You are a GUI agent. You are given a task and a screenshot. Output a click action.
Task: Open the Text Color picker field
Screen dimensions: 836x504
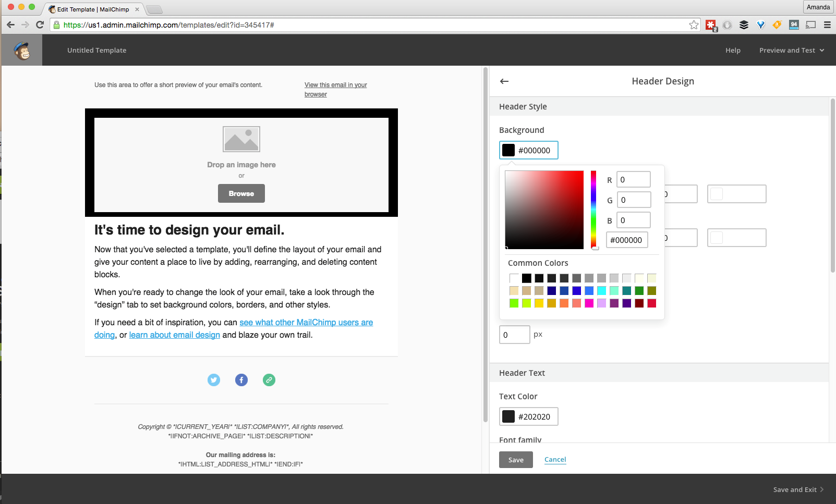[x=528, y=417]
